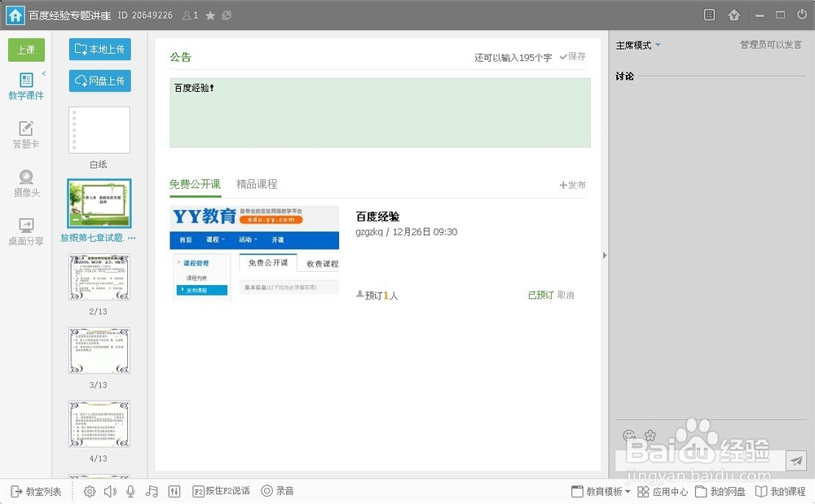Toggle microphone icon
This screenshot has width=815, height=504.
tap(130, 491)
